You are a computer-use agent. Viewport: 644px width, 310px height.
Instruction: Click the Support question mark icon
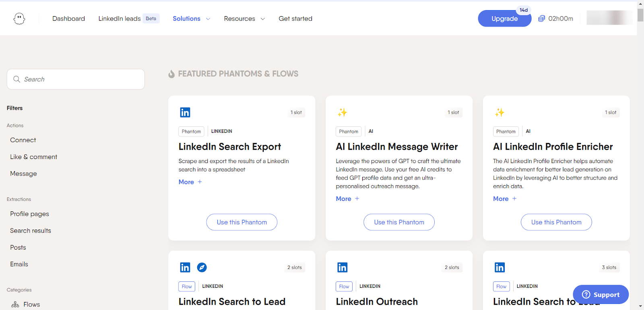pyautogui.click(x=586, y=295)
